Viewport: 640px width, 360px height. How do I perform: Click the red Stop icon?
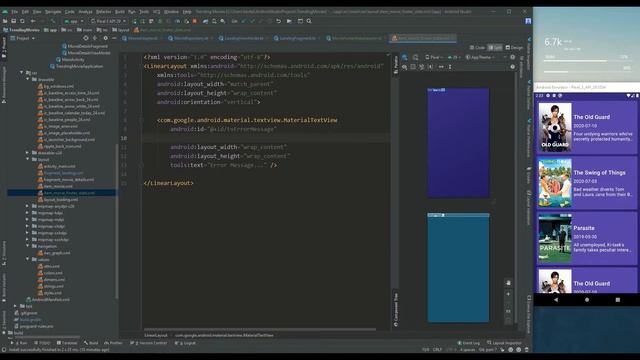click(195, 21)
